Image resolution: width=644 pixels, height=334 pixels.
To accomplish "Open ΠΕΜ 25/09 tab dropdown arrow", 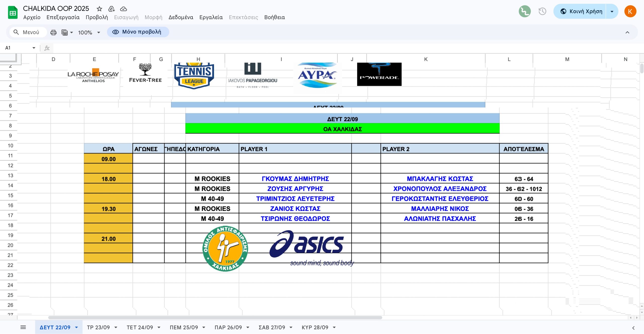I will [x=204, y=327].
